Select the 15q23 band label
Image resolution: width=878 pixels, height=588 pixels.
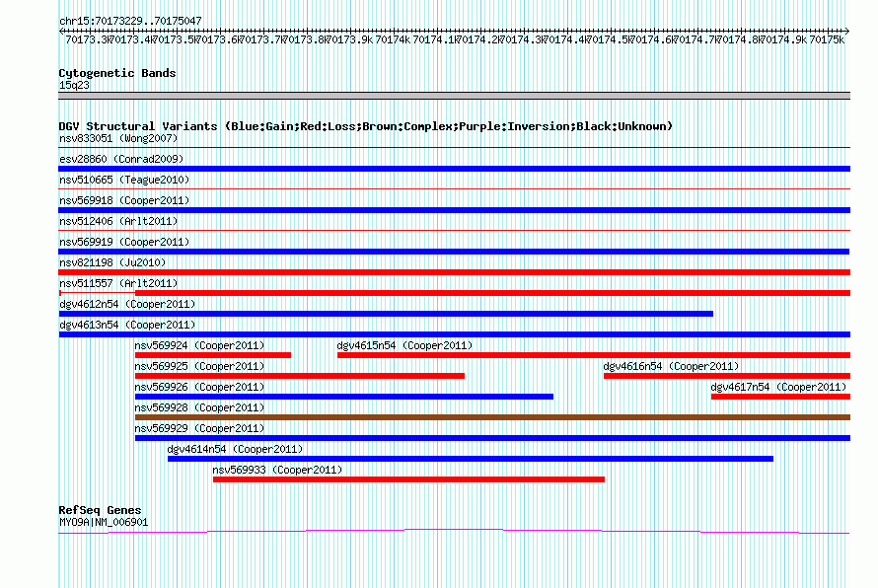74,85
